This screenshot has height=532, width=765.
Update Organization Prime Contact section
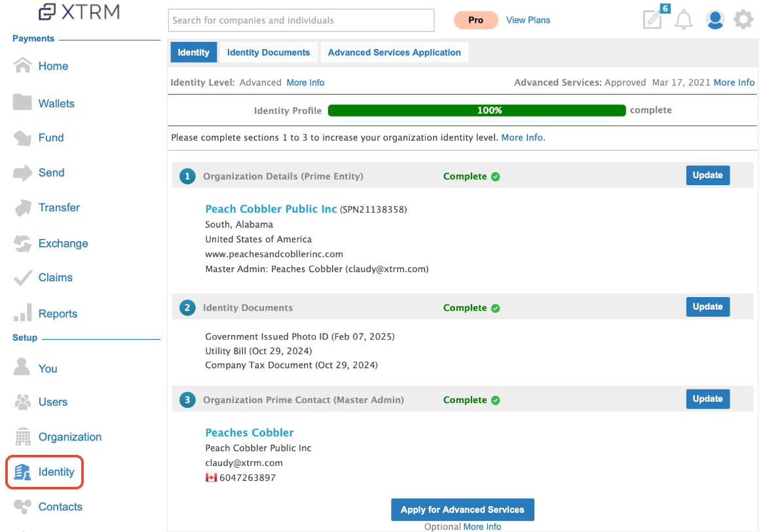[707, 399]
